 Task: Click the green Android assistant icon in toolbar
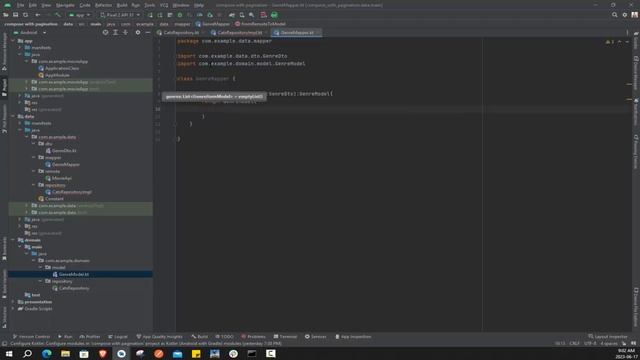point(274,15)
